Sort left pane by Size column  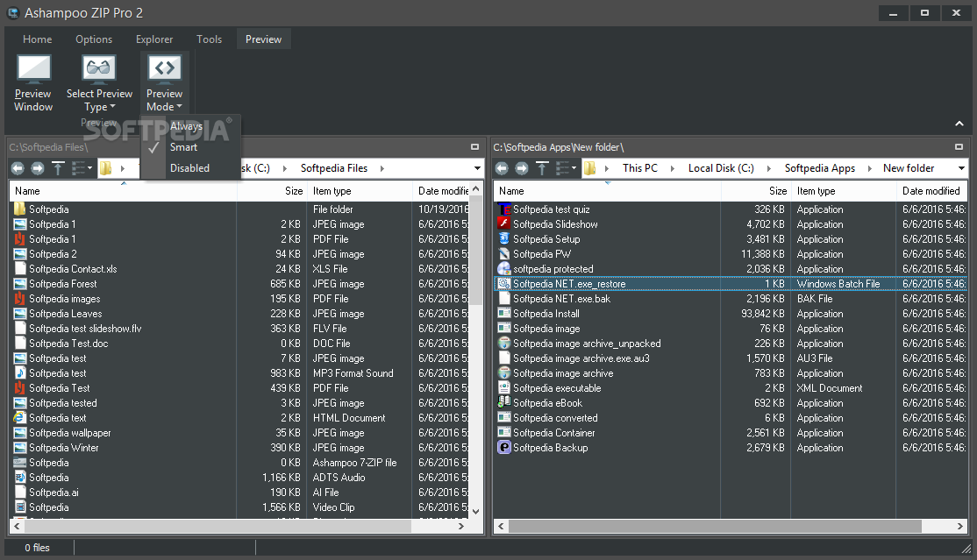pyautogui.click(x=272, y=191)
